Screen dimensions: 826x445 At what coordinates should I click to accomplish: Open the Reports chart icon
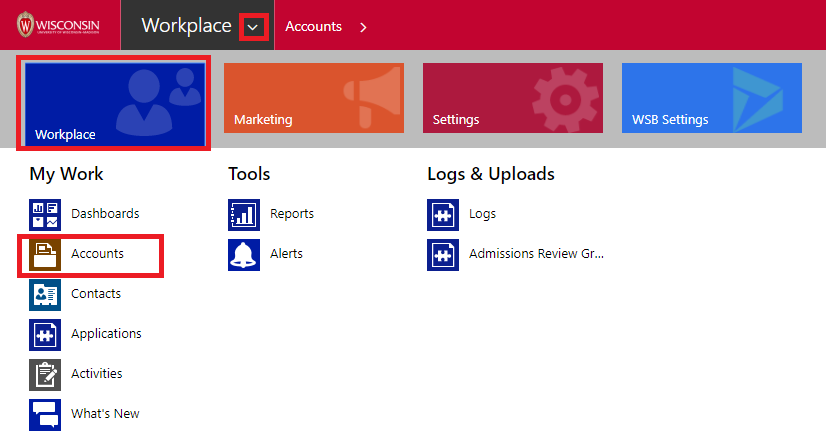tap(244, 214)
